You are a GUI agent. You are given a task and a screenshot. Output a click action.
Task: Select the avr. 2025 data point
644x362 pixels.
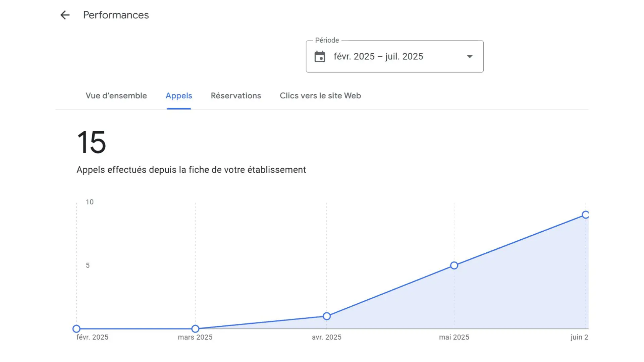click(x=327, y=315)
